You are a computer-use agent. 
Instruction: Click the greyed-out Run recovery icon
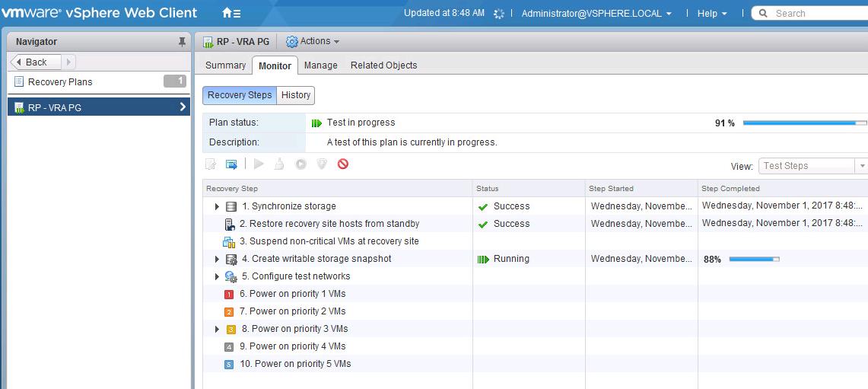(300, 164)
